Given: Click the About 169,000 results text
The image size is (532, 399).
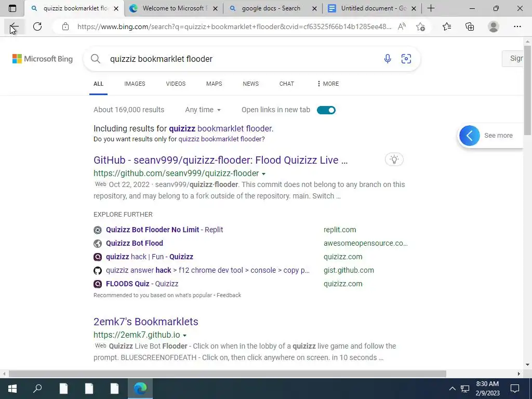Looking at the screenshot, I should (x=129, y=110).
